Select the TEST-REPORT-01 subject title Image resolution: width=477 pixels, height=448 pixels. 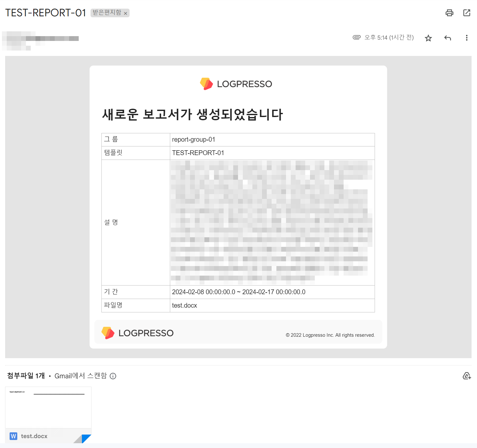point(46,13)
